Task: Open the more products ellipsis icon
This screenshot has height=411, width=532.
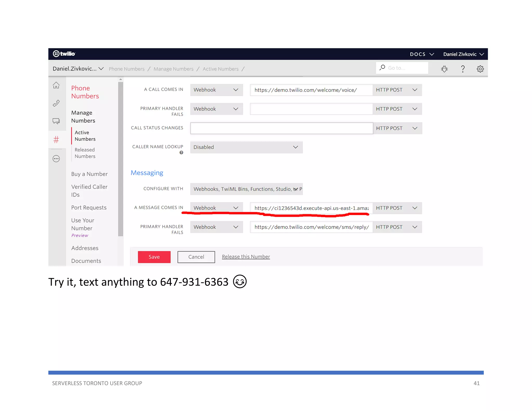Action: [56, 159]
